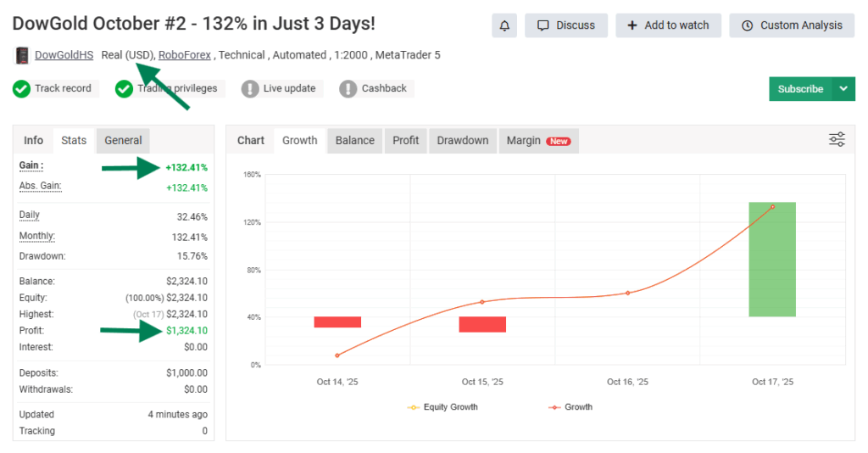Toggle Growth series in chart legend
The width and height of the screenshot is (868, 453).
tap(570, 407)
